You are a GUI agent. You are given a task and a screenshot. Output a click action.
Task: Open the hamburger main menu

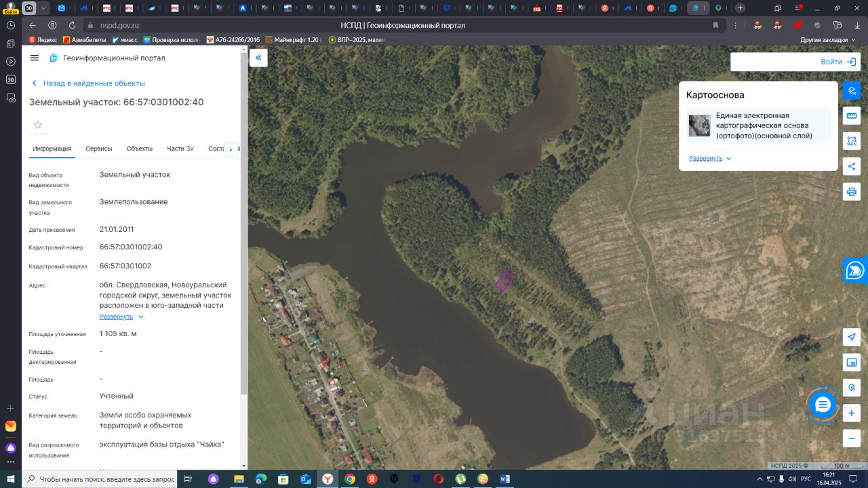click(x=35, y=58)
